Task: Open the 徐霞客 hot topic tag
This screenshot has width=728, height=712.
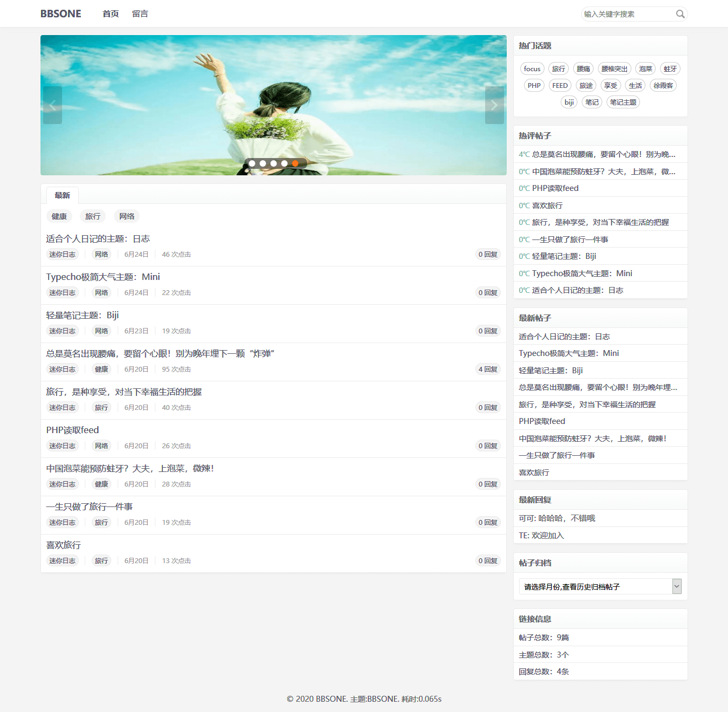Action: pos(663,85)
